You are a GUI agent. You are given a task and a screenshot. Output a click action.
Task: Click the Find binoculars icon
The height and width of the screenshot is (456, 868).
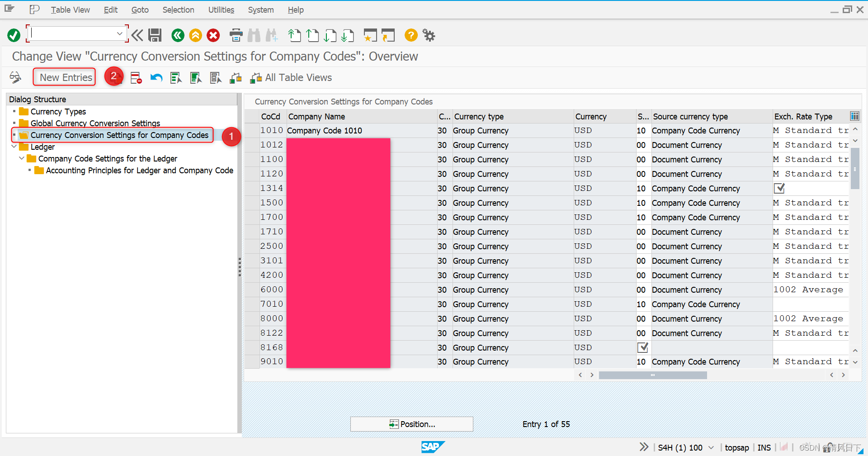click(x=254, y=35)
